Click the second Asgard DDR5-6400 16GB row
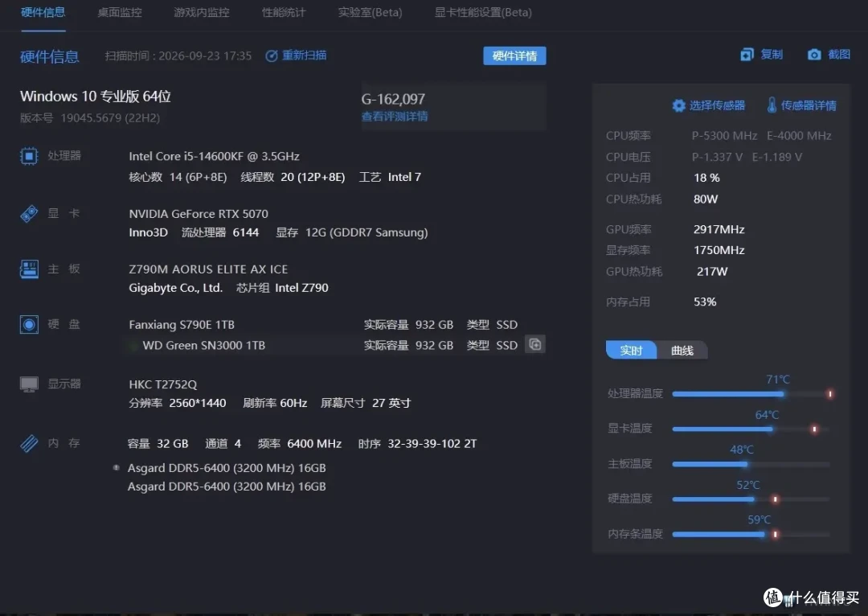Viewport: 868px width, 616px height. (x=227, y=487)
